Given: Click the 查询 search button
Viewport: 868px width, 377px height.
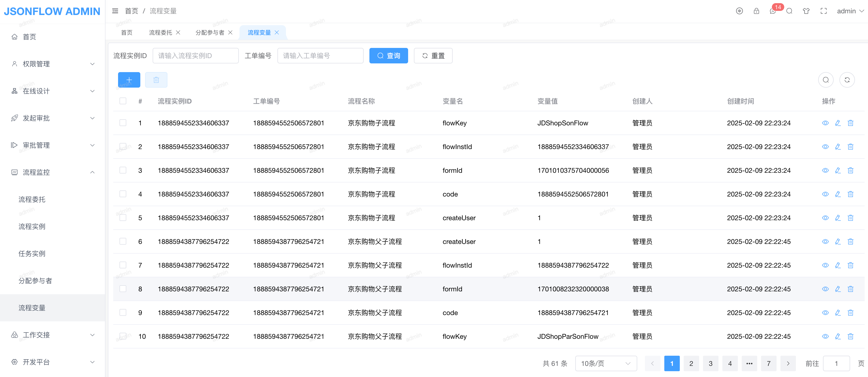Looking at the screenshot, I should [x=388, y=56].
